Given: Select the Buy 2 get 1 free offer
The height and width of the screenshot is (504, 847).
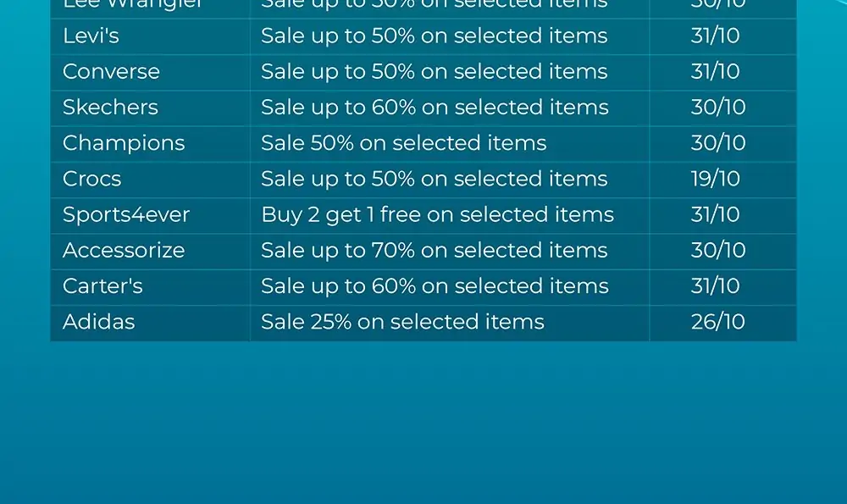Looking at the screenshot, I should click(x=438, y=215).
